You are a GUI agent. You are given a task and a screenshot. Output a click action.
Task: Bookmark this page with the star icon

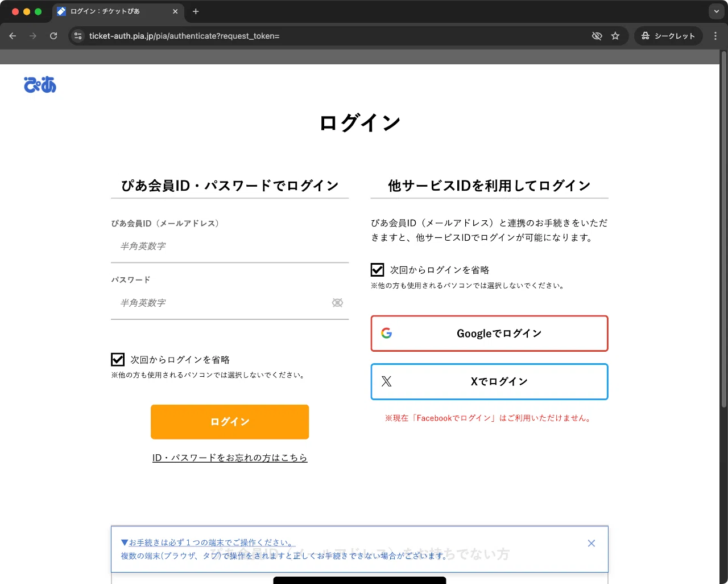[x=615, y=36]
